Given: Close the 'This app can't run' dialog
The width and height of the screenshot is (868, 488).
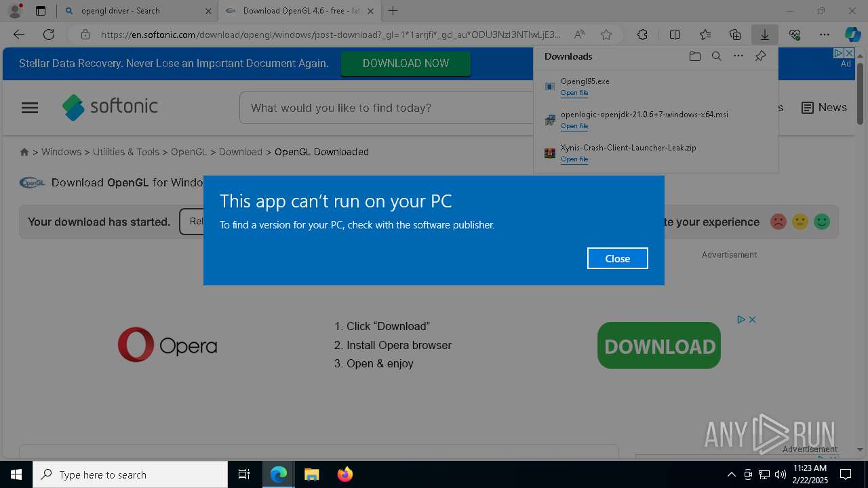Looking at the screenshot, I should (x=617, y=258).
